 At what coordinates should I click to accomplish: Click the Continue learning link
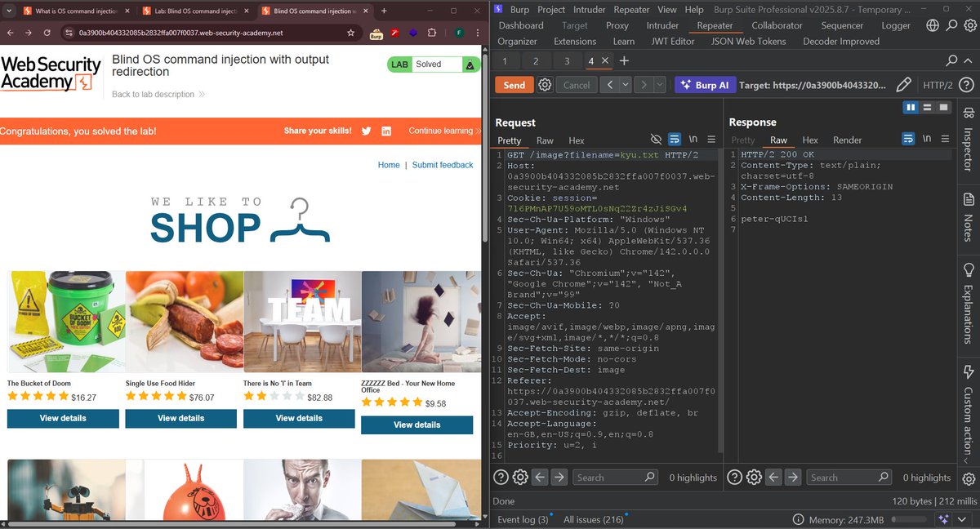pyautogui.click(x=445, y=131)
